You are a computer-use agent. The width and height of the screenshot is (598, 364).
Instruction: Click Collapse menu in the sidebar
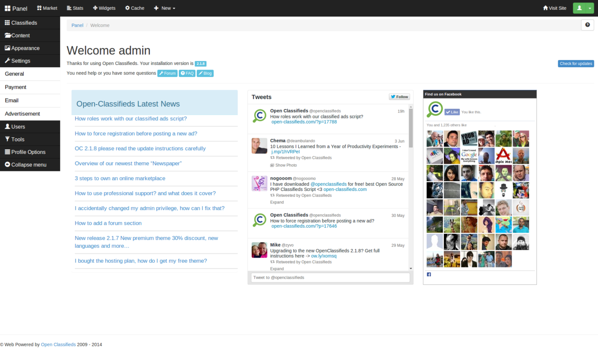(30, 164)
